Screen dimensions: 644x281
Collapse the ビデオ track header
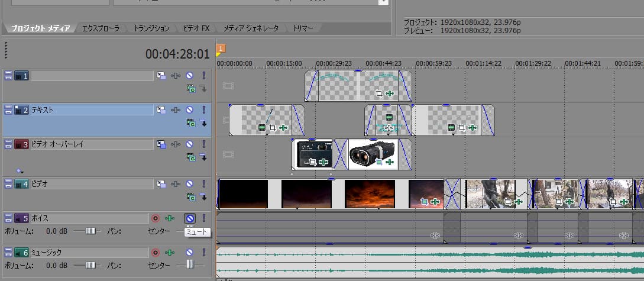coord(8,184)
